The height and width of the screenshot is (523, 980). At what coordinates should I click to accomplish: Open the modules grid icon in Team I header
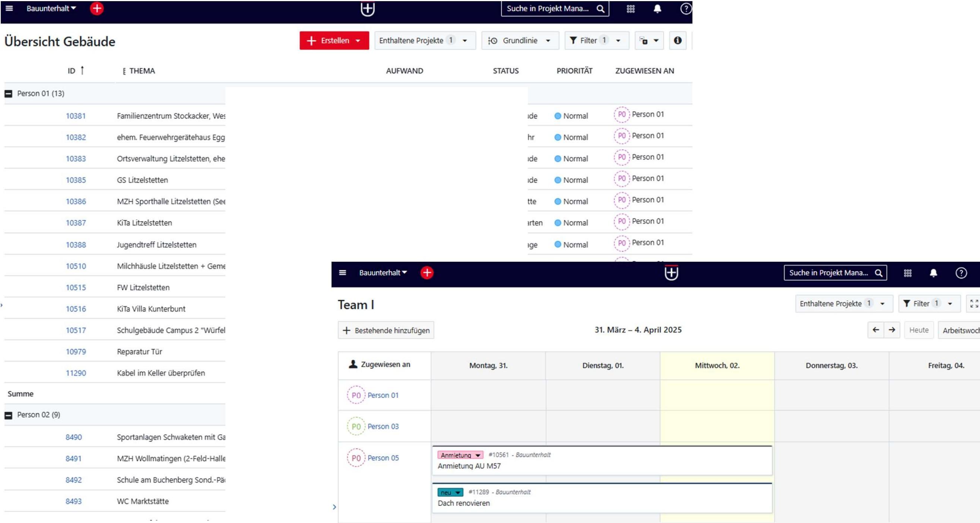908,273
